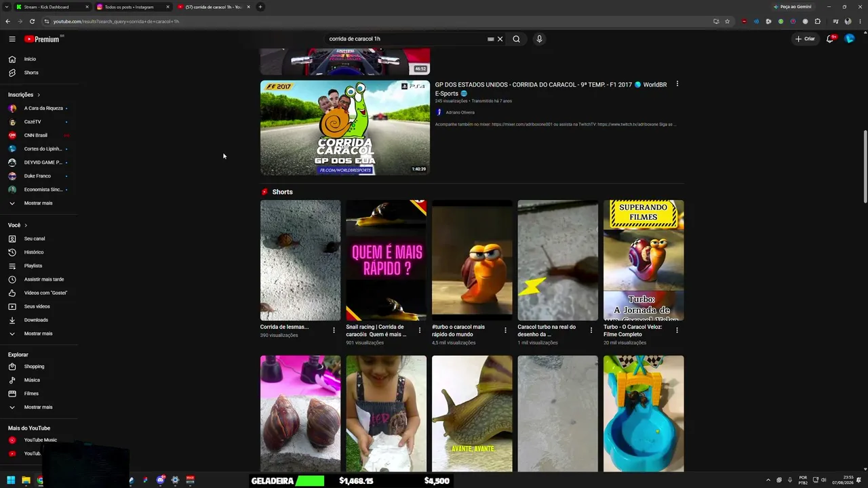Open Seus vídeos in the sidebar
868x488 pixels.
click(x=39, y=306)
